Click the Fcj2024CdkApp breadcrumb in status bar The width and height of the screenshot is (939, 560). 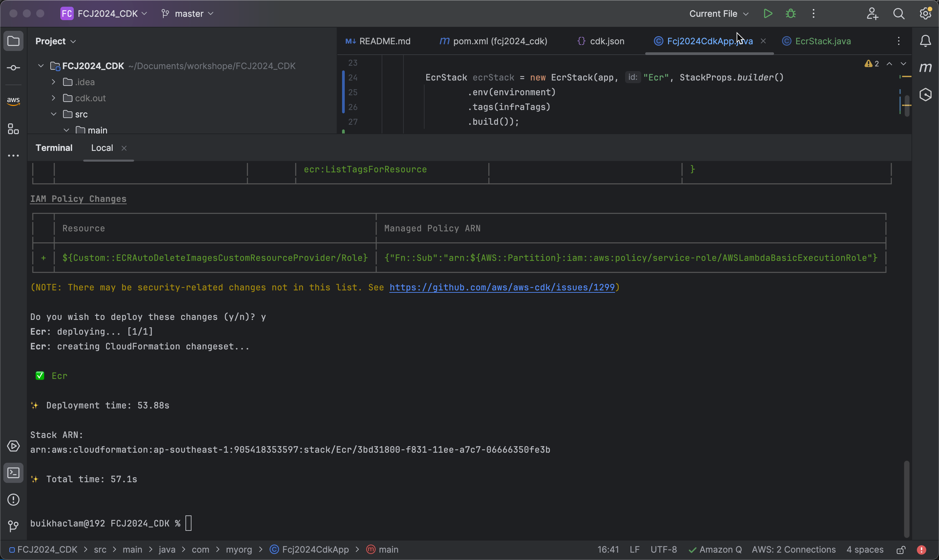(x=310, y=550)
